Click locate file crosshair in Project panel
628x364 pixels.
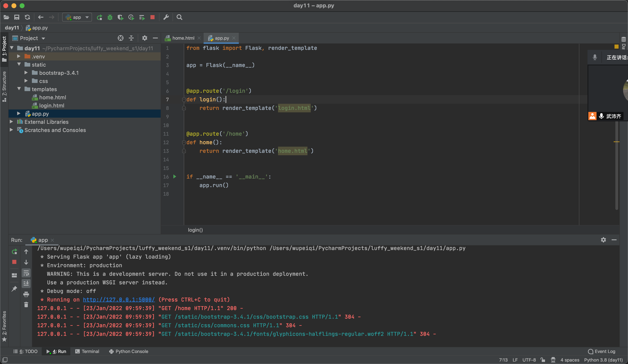point(121,38)
